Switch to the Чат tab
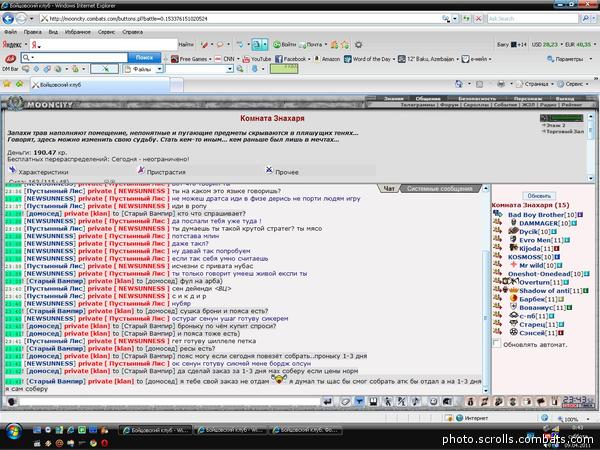 389,189
